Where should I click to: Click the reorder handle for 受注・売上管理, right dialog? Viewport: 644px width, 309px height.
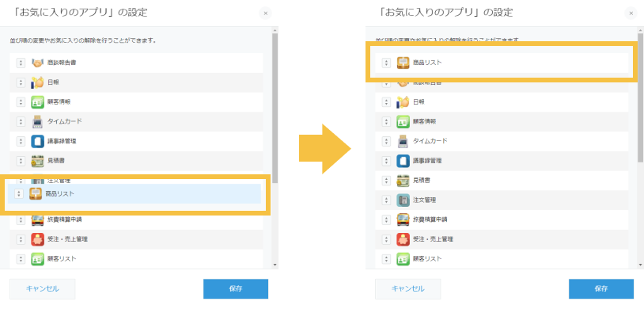point(386,239)
